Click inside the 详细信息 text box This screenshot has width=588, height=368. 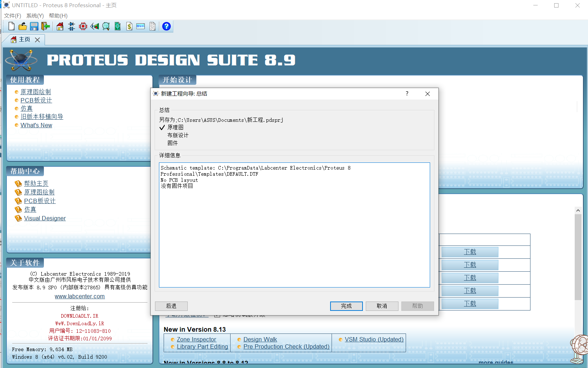click(295, 225)
